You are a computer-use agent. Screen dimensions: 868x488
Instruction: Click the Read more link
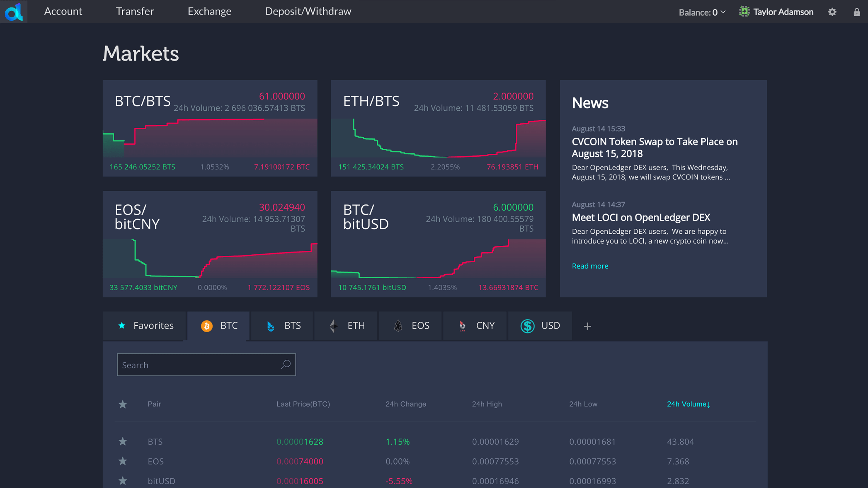click(590, 266)
